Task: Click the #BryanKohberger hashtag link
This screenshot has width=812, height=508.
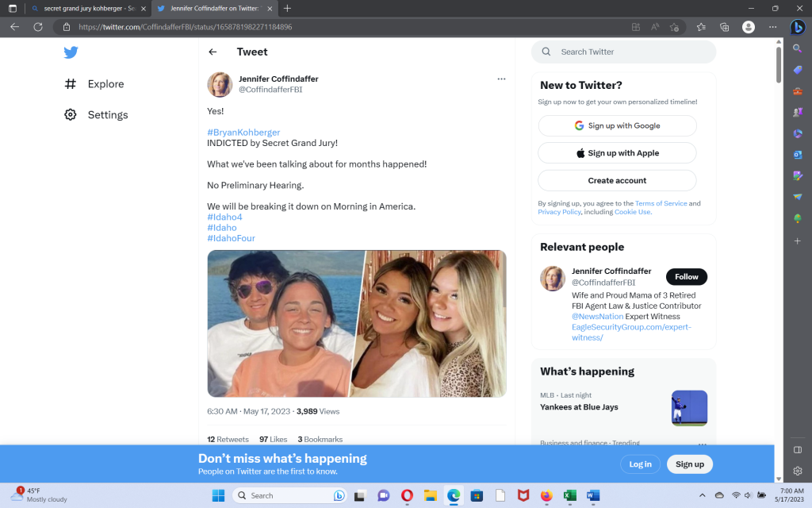Action: (243, 133)
